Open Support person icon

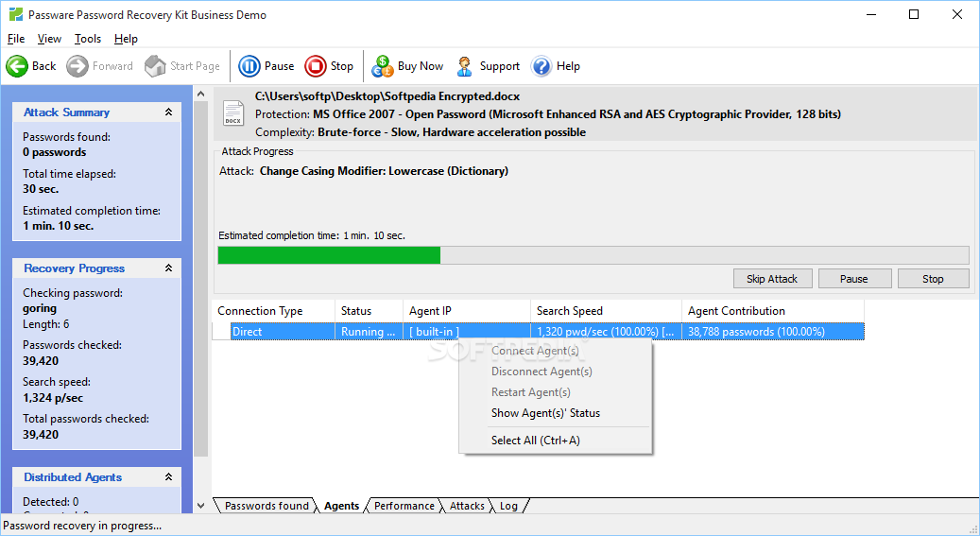464,66
